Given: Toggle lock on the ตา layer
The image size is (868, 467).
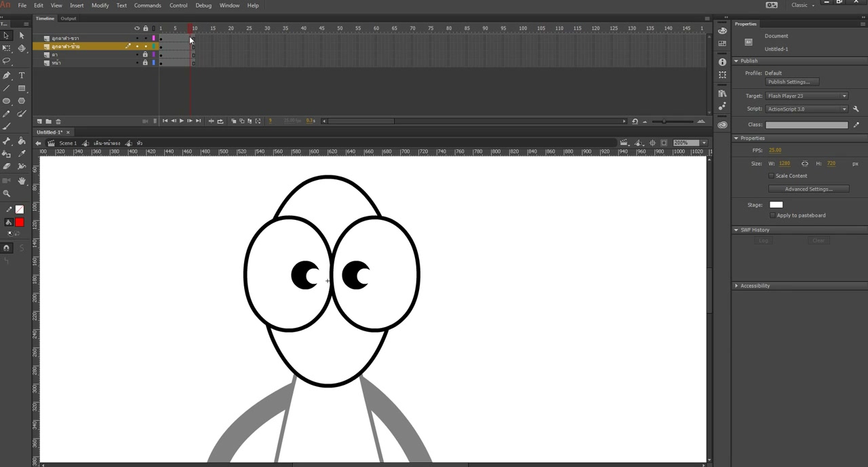Looking at the screenshot, I should [145, 54].
